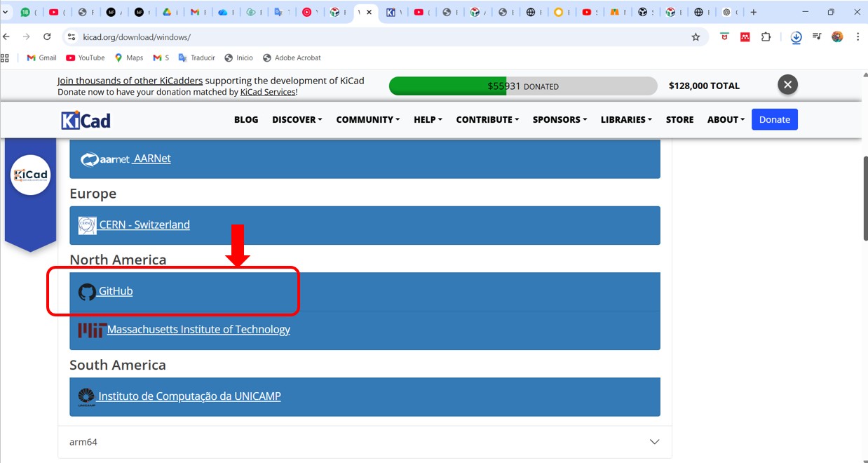Click the MIT logo icon
The width and height of the screenshot is (868, 463).
pos(91,330)
